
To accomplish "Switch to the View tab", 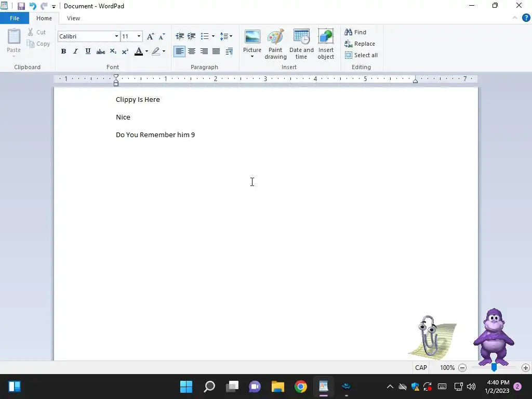I will 73,18.
